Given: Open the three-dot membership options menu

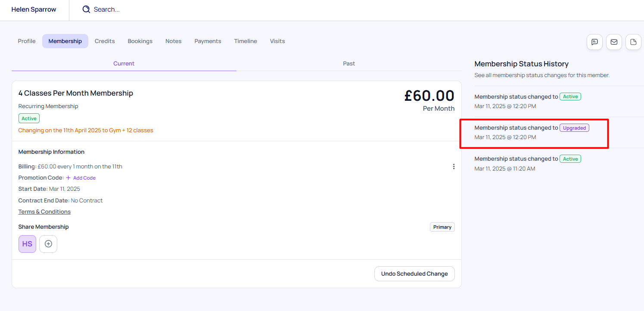Looking at the screenshot, I should (454, 166).
